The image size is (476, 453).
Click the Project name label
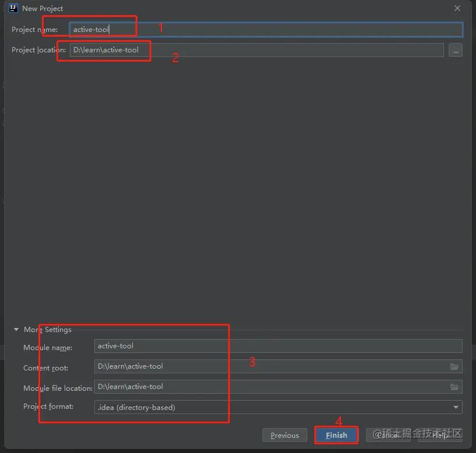(34, 30)
